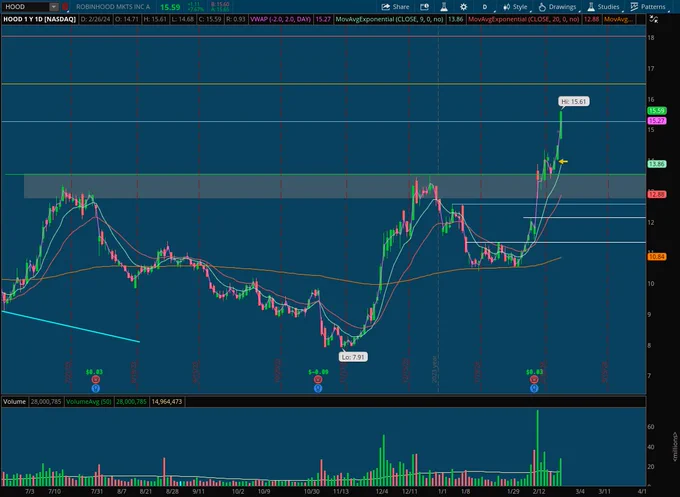This screenshot has width=680, height=497.
Task: Open the Drawings menu
Action: coord(557,7)
